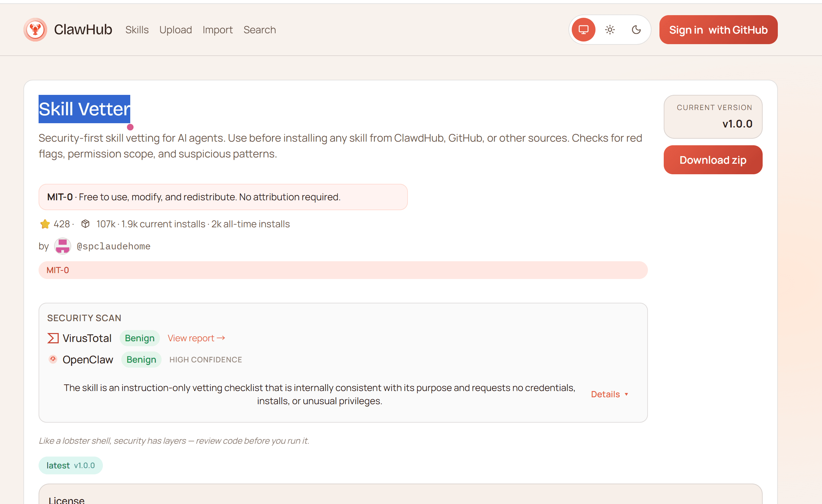Expand the security scan Details
Screen dimensions: 822x504
pyautogui.click(x=605, y=394)
